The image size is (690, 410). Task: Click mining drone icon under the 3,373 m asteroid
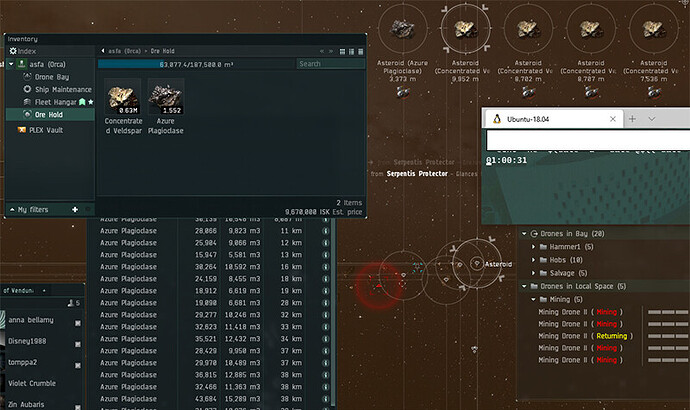click(403, 92)
